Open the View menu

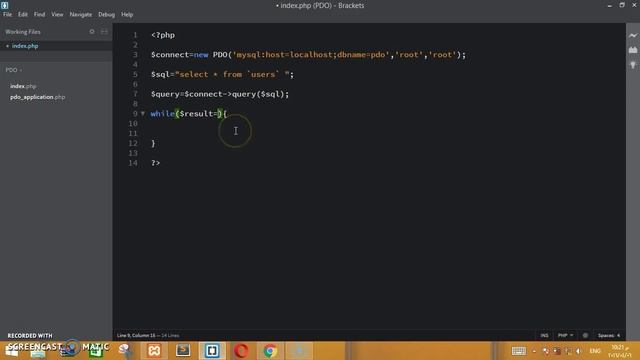click(x=57, y=14)
